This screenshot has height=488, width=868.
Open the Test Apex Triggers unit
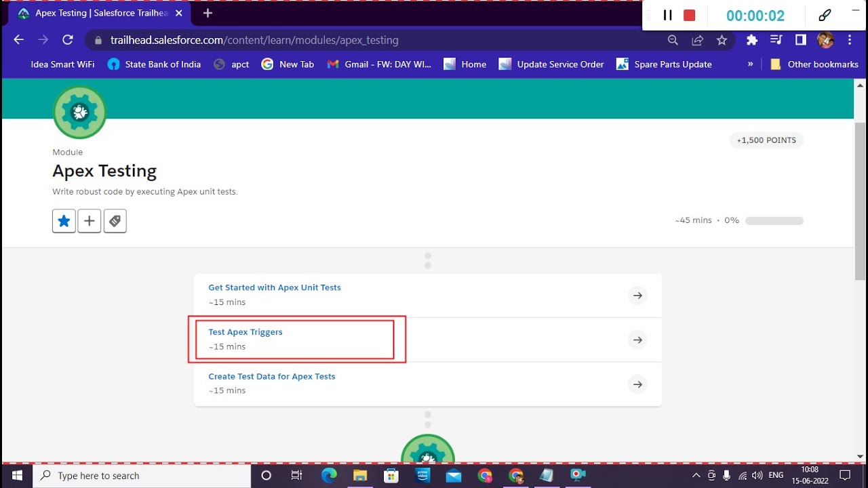point(245,332)
